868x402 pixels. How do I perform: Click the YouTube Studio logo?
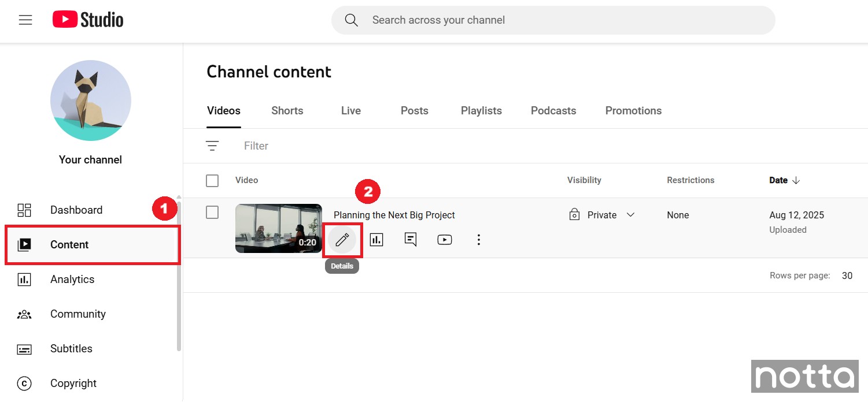tap(88, 20)
